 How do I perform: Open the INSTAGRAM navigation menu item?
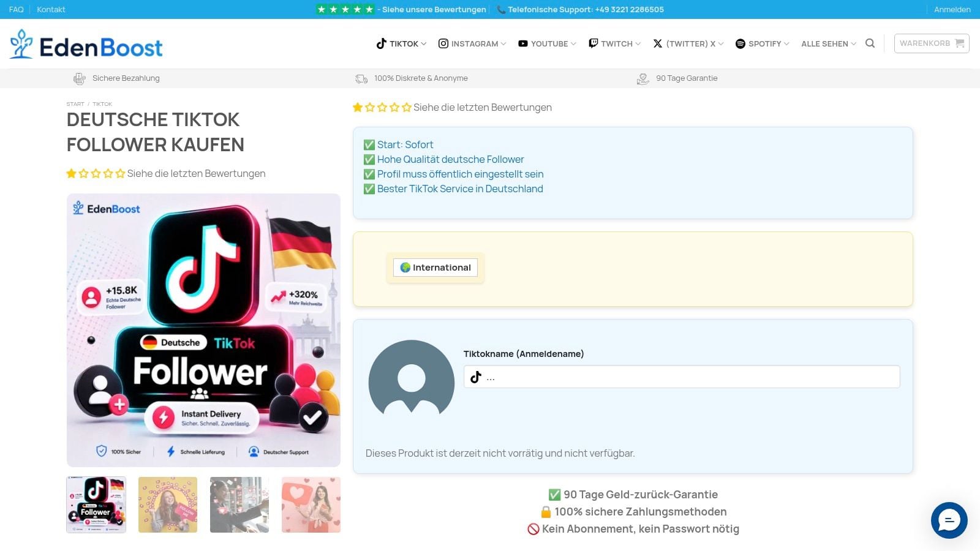472,43
